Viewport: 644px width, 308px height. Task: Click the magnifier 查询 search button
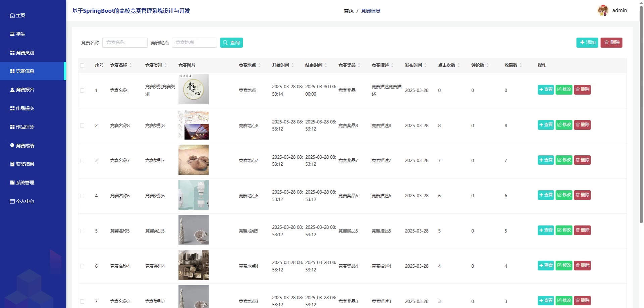(231, 43)
